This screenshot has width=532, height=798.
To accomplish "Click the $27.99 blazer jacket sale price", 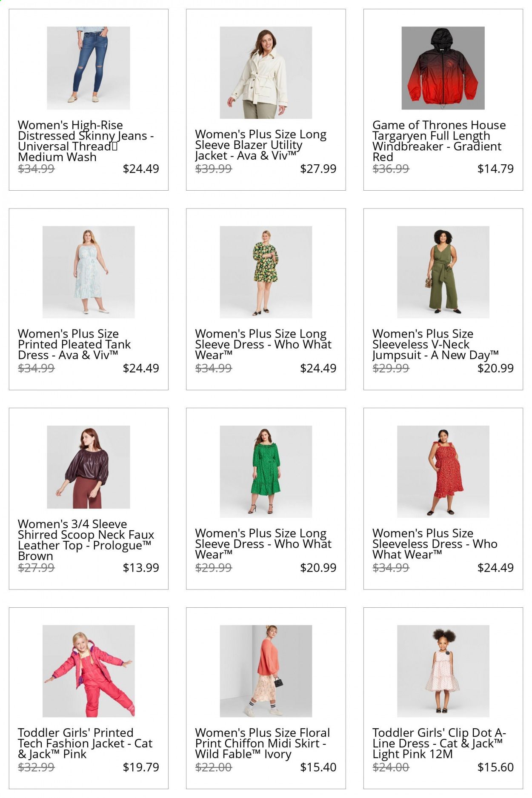I will click(318, 169).
